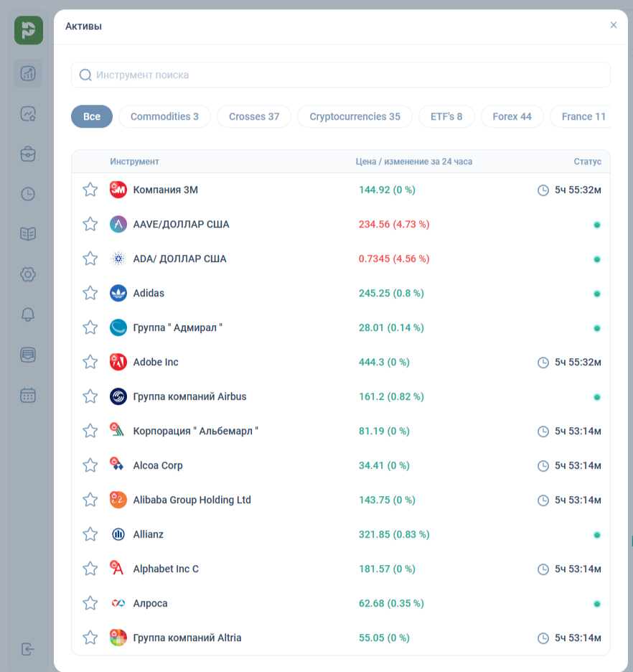Click the Цена / изменение за 24 часа header
Image resolution: width=633 pixels, height=672 pixels.
click(413, 162)
